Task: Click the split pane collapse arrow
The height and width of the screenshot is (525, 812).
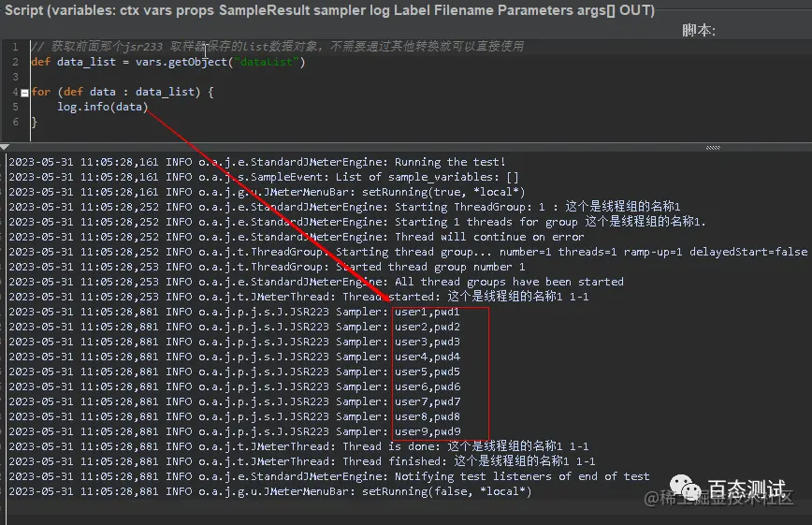Action: (x=4, y=147)
